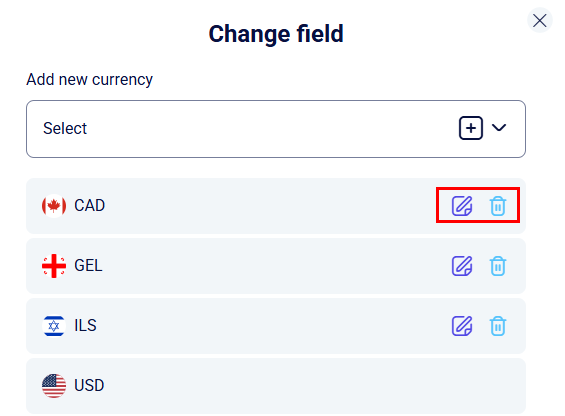Click the plus add icon in Select field
This screenshot has width=565, height=416.
point(471,128)
